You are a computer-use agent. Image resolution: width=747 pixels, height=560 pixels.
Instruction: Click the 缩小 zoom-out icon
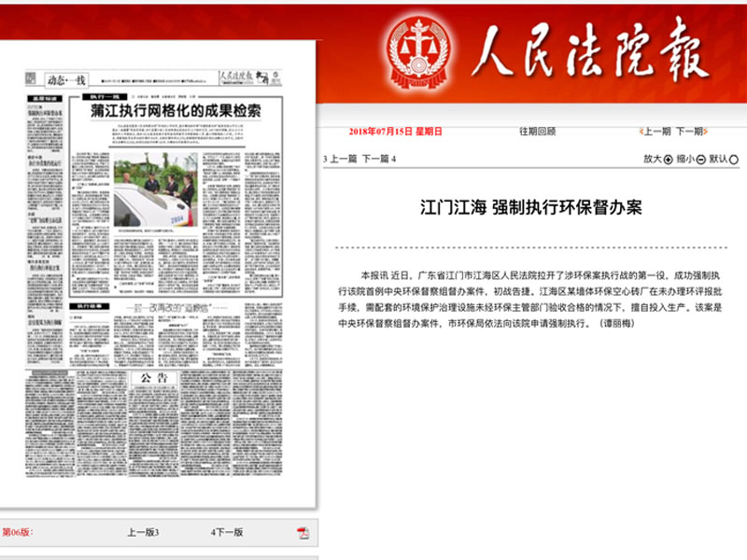[700, 160]
